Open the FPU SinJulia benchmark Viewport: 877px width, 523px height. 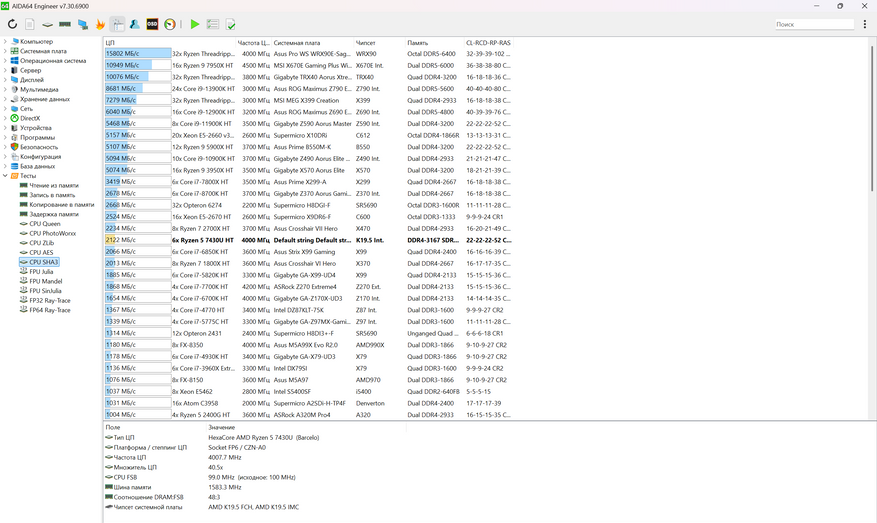45,291
